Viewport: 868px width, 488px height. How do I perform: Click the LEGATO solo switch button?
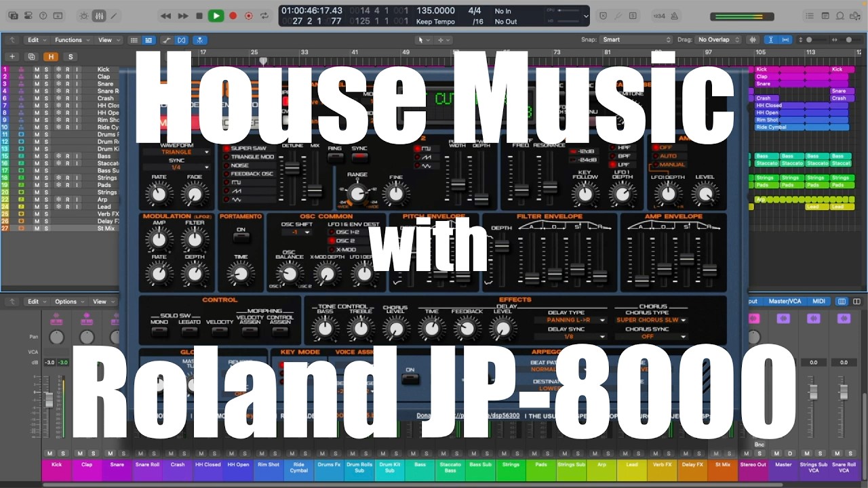click(x=189, y=331)
